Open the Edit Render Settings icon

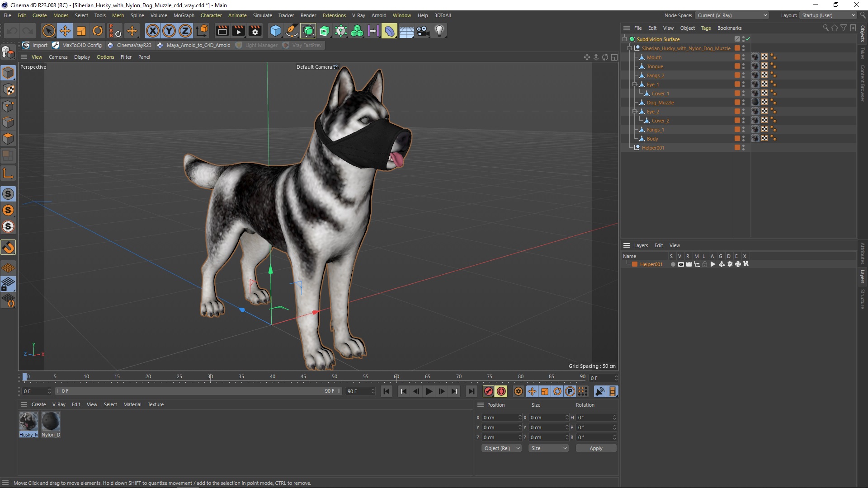pyautogui.click(x=255, y=31)
